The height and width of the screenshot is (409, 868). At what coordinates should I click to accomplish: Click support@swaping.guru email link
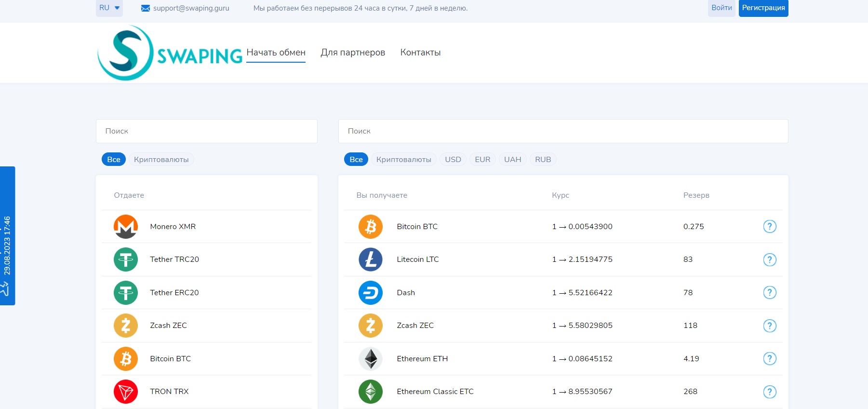pyautogui.click(x=191, y=8)
